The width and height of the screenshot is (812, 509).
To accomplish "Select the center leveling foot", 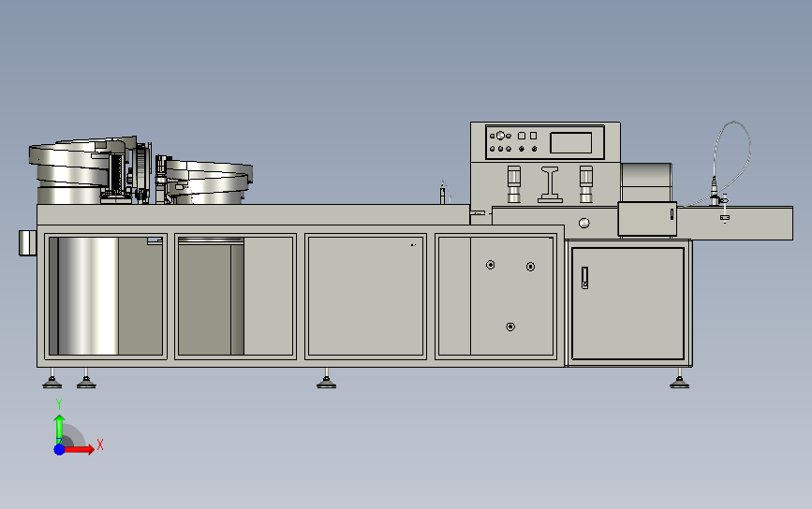I will (326, 379).
